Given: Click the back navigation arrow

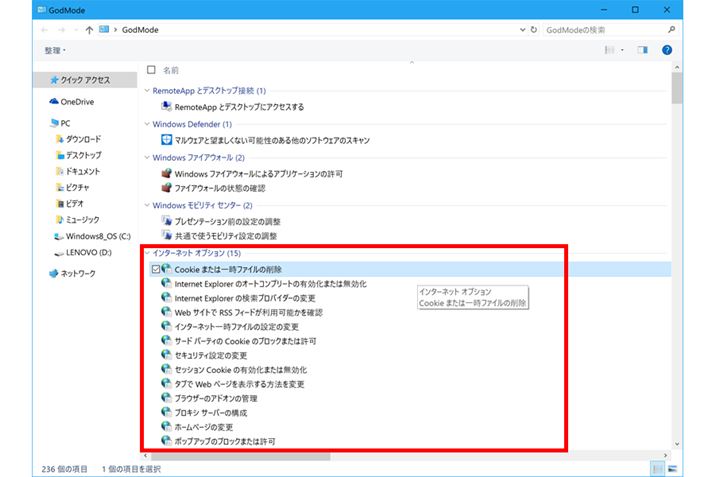Looking at the screenshot, I should click(x=44, y=30).
